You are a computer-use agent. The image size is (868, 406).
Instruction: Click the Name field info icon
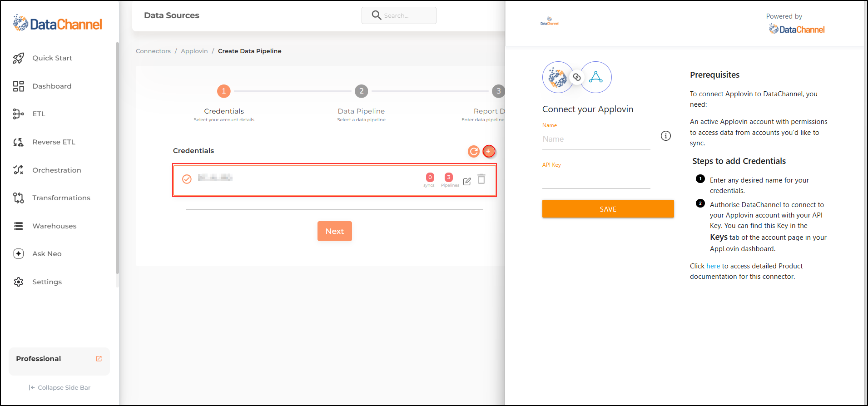666,136
